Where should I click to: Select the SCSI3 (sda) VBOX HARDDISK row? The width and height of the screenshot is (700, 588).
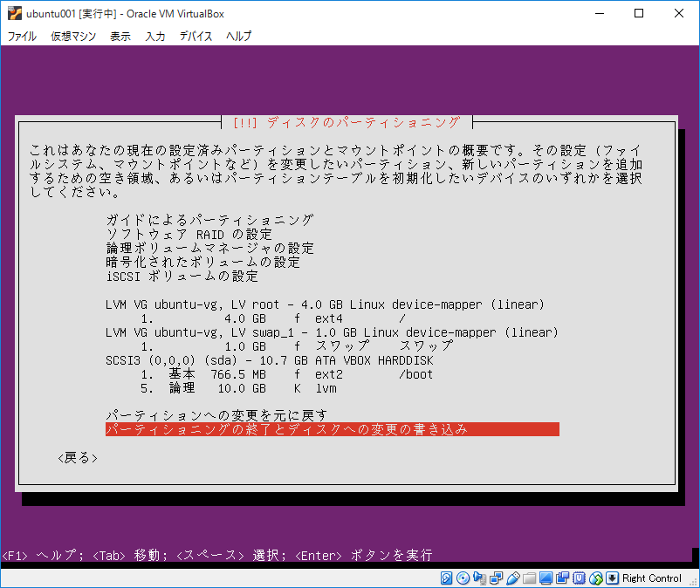coord(269,360)
